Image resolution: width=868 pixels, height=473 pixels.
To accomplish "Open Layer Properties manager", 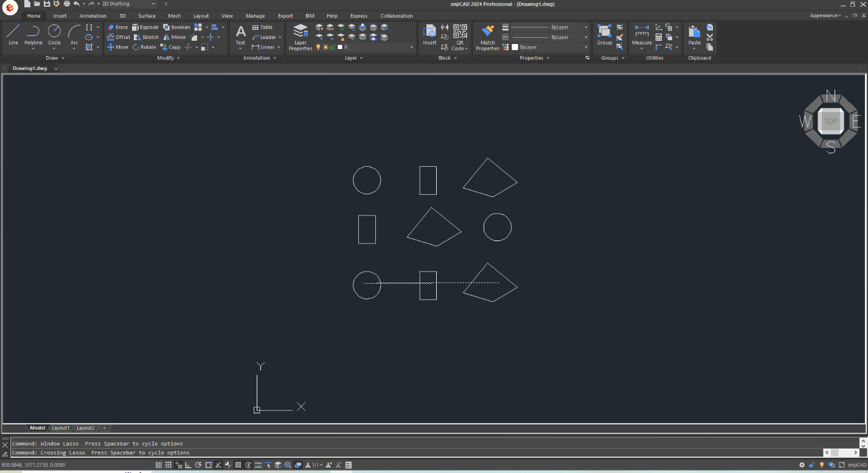I will tap(300, 37).
